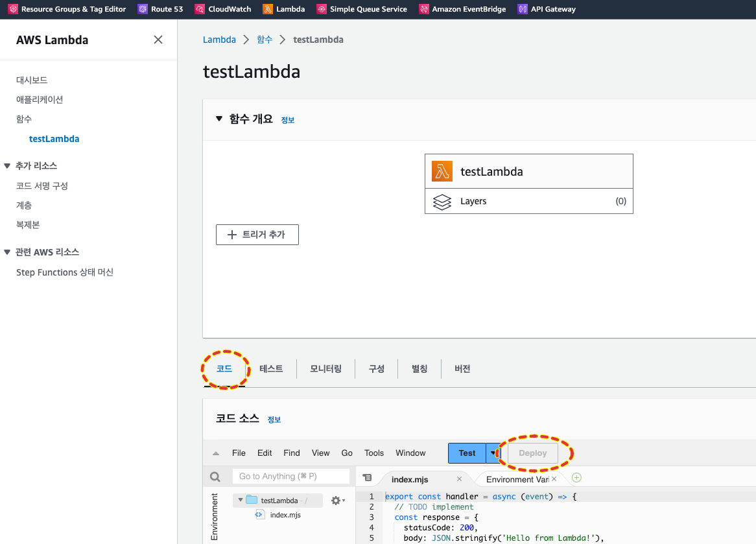The width and height of the screenshot is (756, 544).
Task: Open 애플리케이션 in sidebar
Action: 40,99
